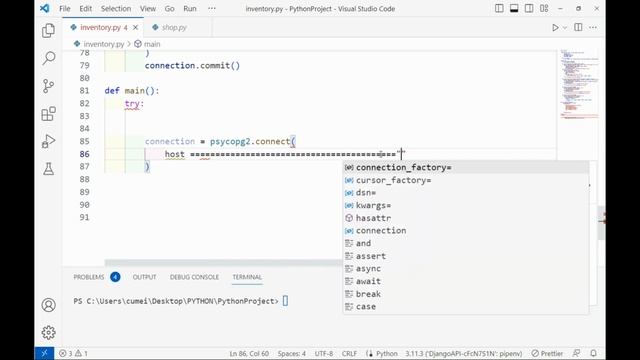Open the Output panel tab
The height and width of the screenshot is (360, 640).
(144, 277)
